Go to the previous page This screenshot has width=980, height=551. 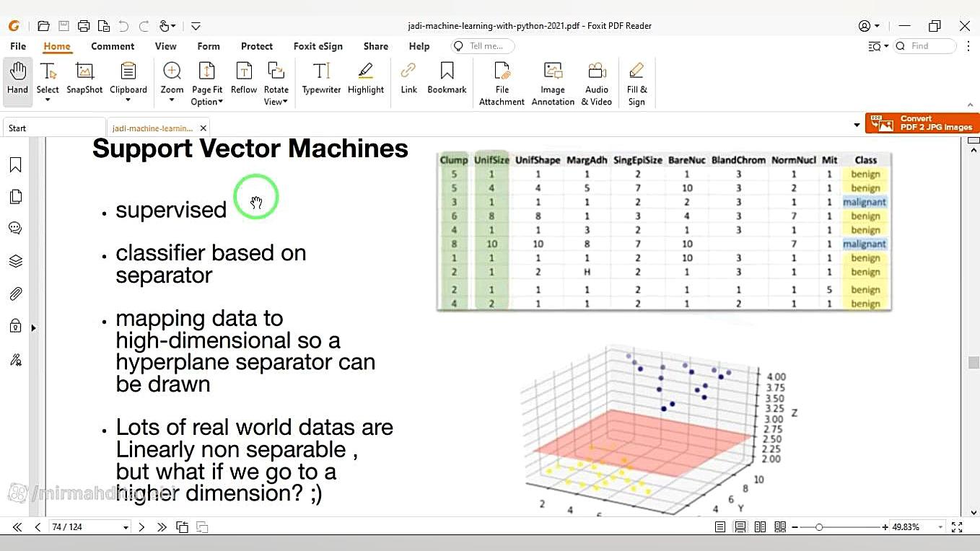click(x=38, y=527)
